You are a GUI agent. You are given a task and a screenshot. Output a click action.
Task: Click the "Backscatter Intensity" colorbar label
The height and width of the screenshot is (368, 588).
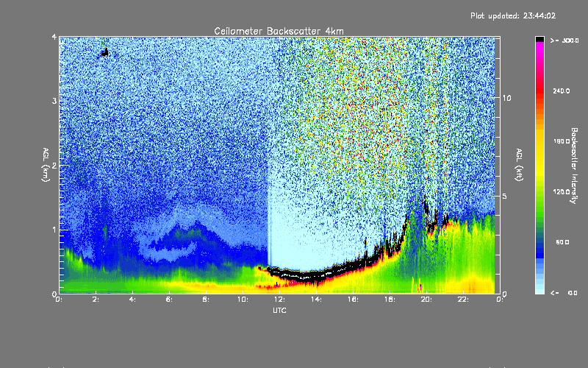point(574,166)
